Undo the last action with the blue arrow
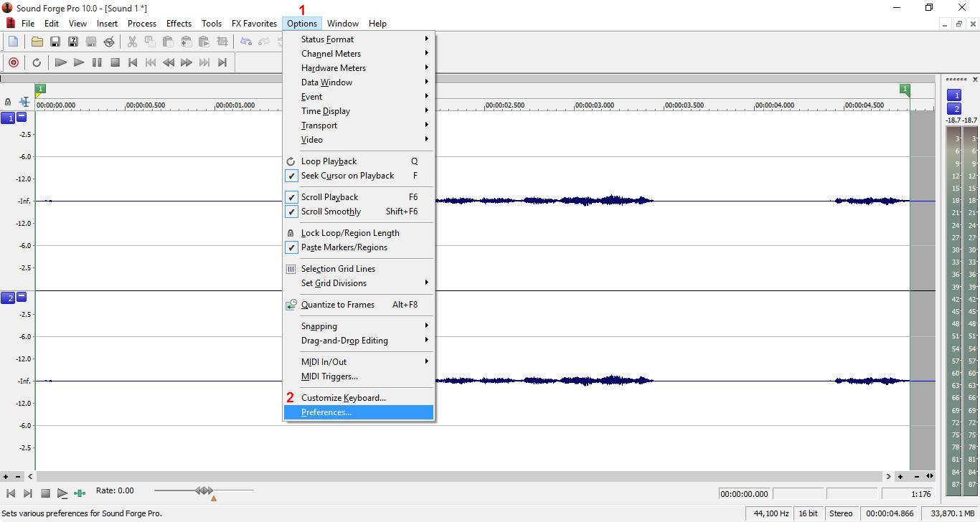This screenshot has width=980, height=522. (x=246, y=42)
